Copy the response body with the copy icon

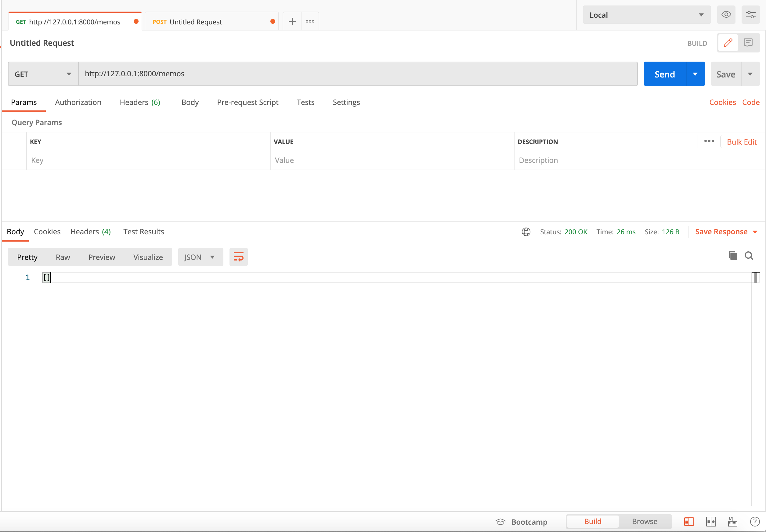[733, 256]
